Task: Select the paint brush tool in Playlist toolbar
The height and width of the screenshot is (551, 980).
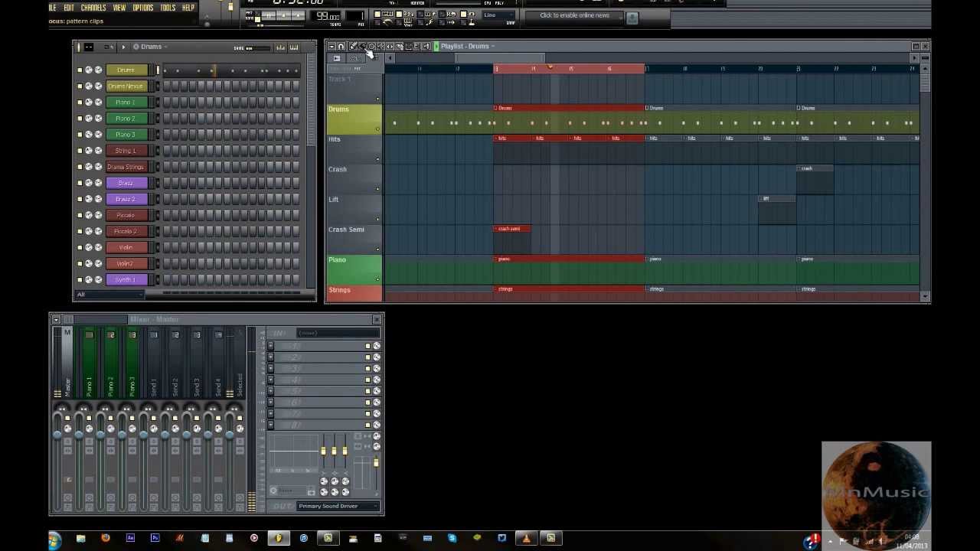Action: coord(361,47)
